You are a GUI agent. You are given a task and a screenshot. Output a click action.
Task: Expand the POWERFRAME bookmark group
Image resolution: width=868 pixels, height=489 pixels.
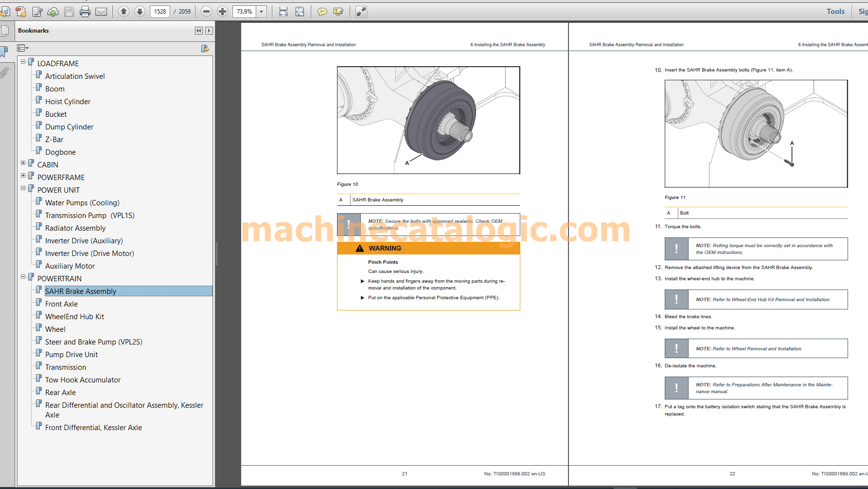[23, 176]
